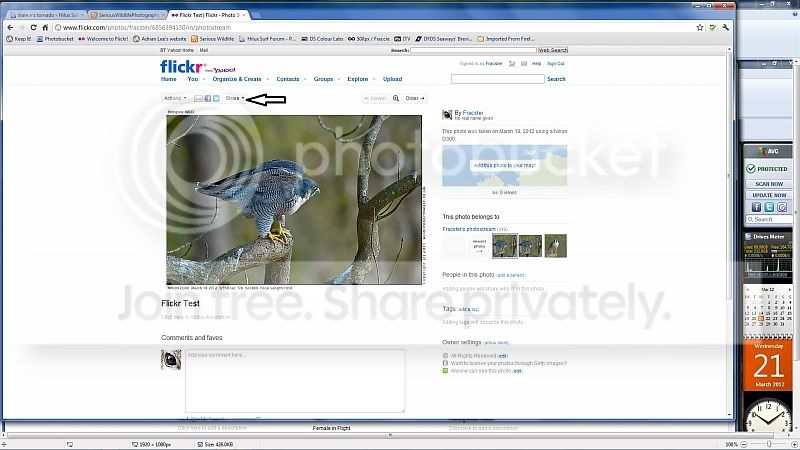Share photo on Facebook icon
The width and height of the screenshot is (800, 450).
tap(208, 98)
